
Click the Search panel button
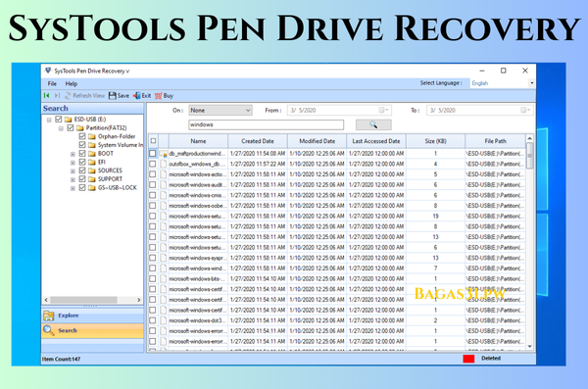93,330
